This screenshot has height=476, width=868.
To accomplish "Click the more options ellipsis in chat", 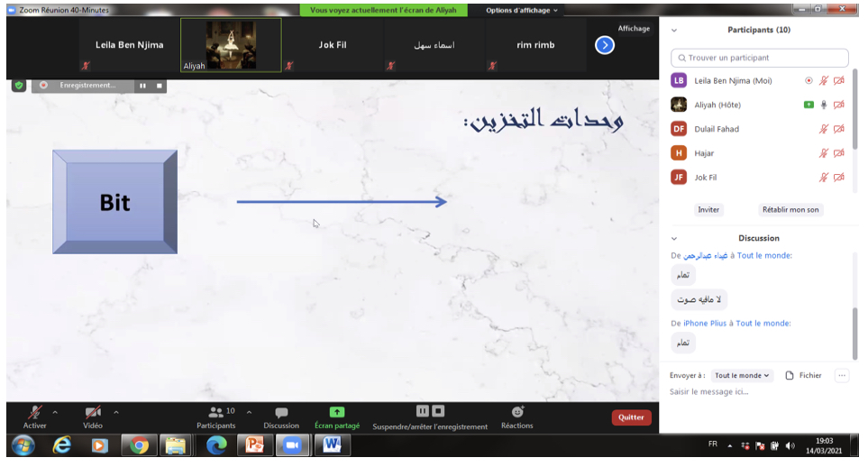I will click(842, 375).
